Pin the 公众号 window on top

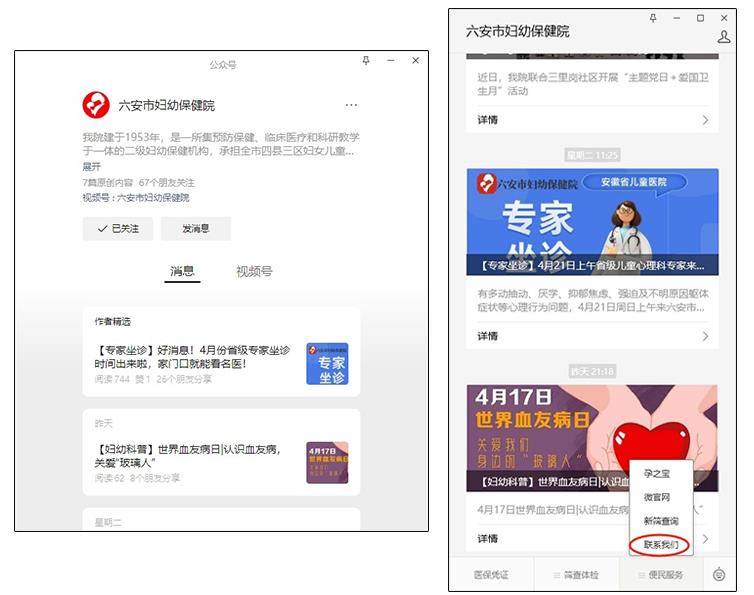tap(366, 61)
